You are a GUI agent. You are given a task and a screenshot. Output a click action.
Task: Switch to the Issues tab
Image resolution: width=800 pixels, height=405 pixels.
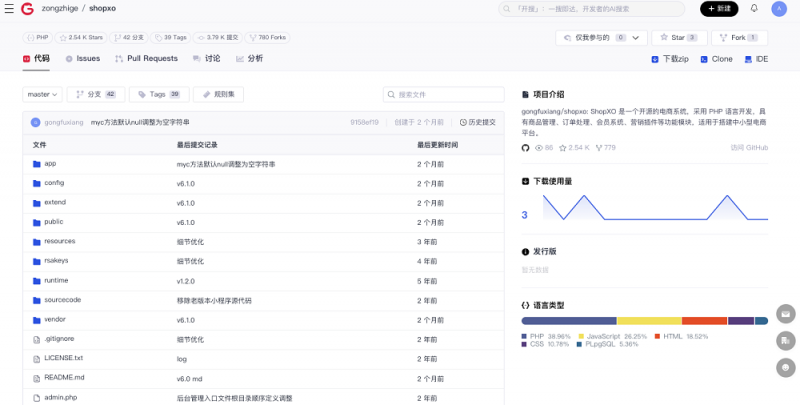click(83, 59)
